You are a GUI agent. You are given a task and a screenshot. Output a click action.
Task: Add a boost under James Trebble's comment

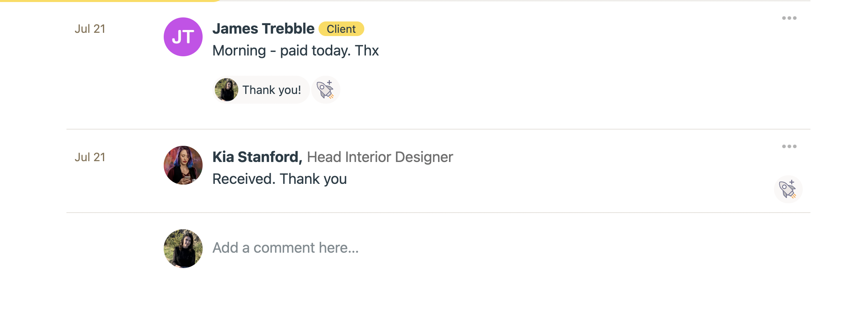(325, 89)
